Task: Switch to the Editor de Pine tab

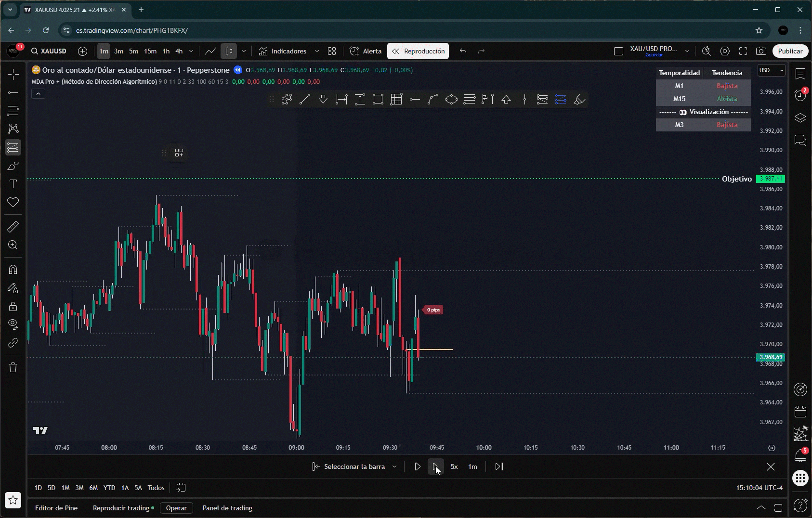Action: pyautogui.click(x=56, y=508)
